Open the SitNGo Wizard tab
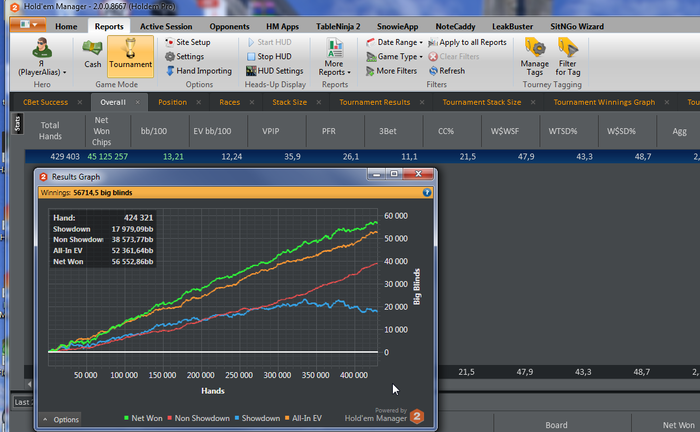Screen dimensions: 700x432 tap(577, 26)
